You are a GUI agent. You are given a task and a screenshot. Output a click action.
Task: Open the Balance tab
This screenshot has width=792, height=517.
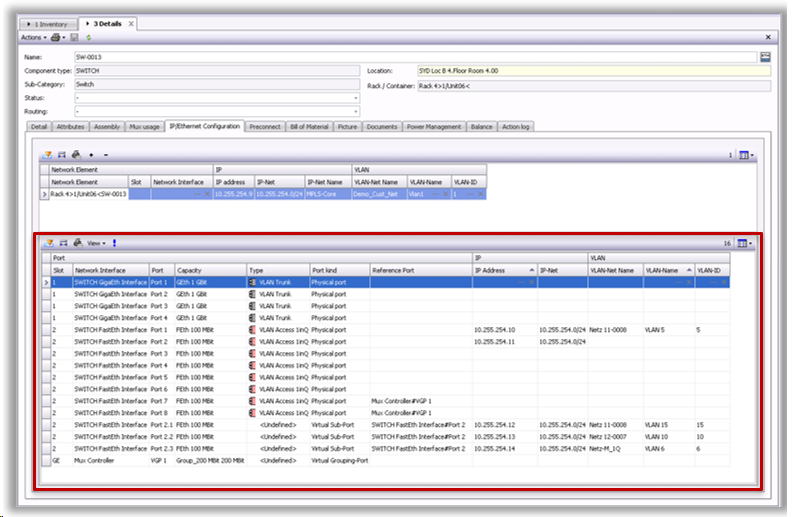[x=481, y=127]
